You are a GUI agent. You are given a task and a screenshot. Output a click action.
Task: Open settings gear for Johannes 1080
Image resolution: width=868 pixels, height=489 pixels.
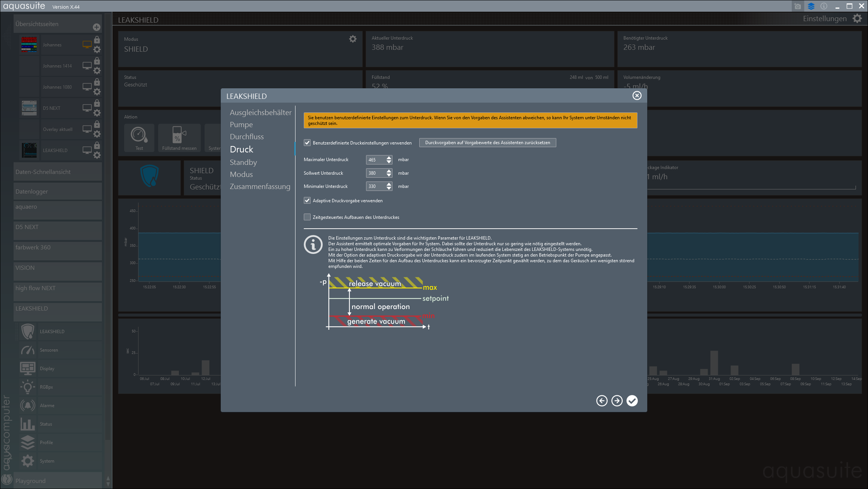click(x=97, y=92)
